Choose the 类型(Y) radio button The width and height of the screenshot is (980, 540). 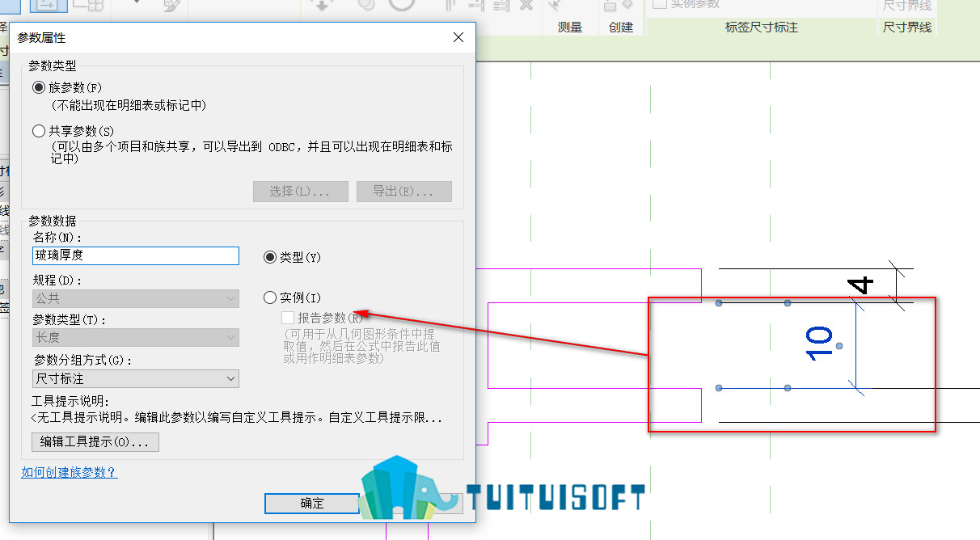click(x=270, y=257)
